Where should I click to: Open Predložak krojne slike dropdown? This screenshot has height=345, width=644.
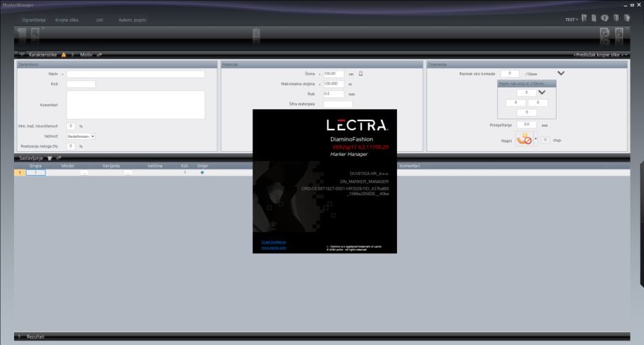pos(600,55)
